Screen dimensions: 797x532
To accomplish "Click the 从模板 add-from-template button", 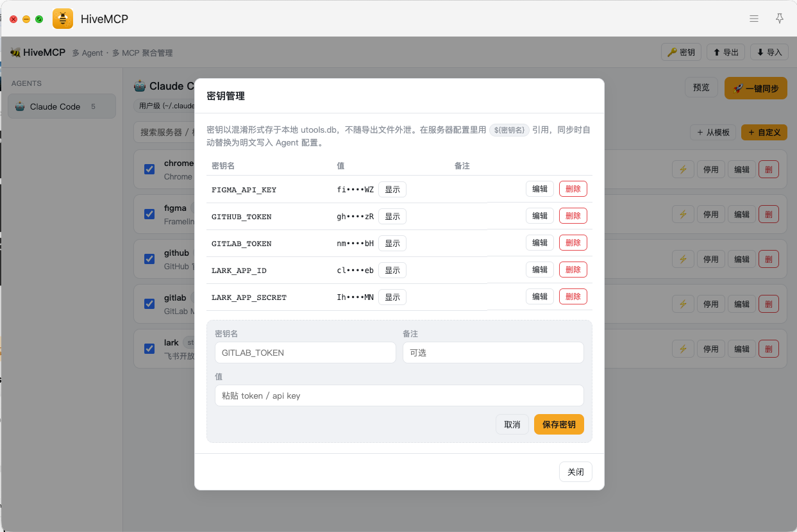I will click(713, 132).
